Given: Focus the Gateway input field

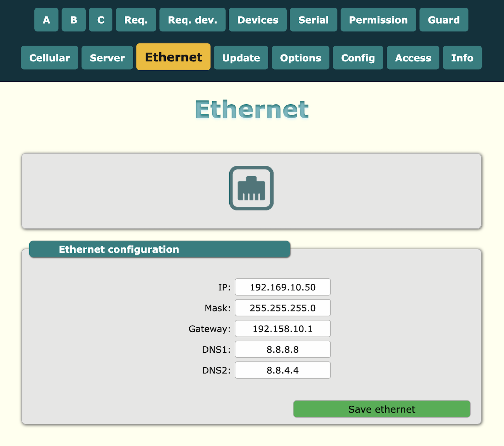Looking at the screenshot, I should (283, 329).
